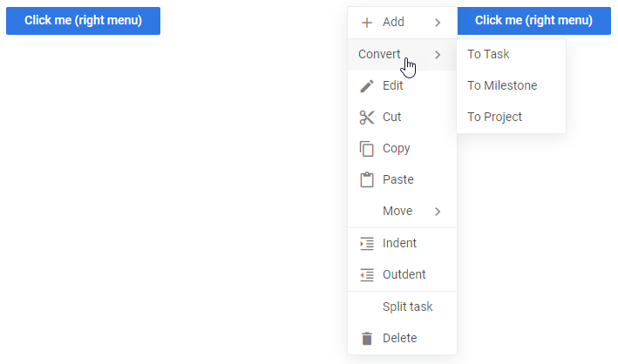The height and width of the screenshot is (364, 618).
Task: Expand the Convert submenu chevron
Action: [438, 54]
